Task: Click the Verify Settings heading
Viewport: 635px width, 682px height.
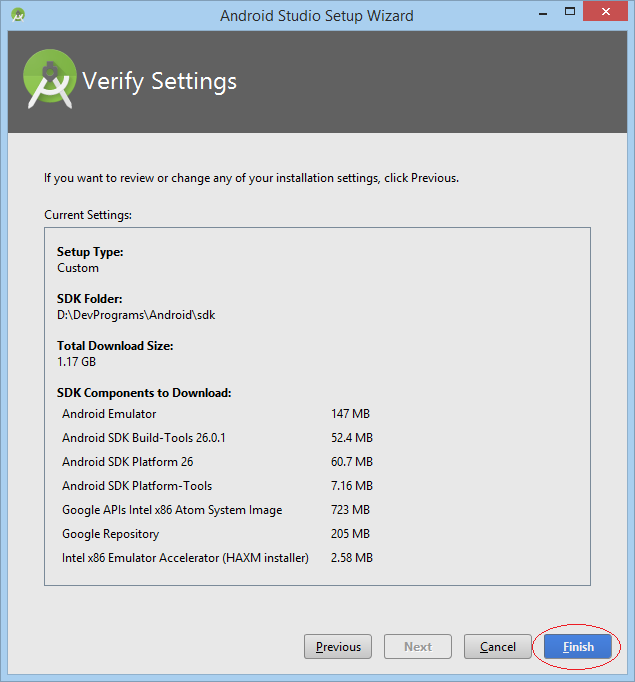Action: coord(160,81)
